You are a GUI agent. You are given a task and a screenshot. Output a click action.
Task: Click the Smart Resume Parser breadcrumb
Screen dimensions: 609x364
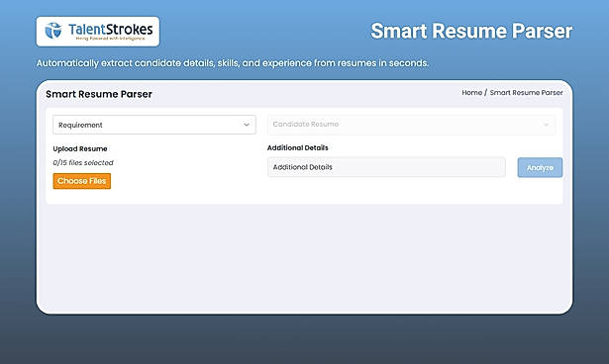click(x=526, y=93)
